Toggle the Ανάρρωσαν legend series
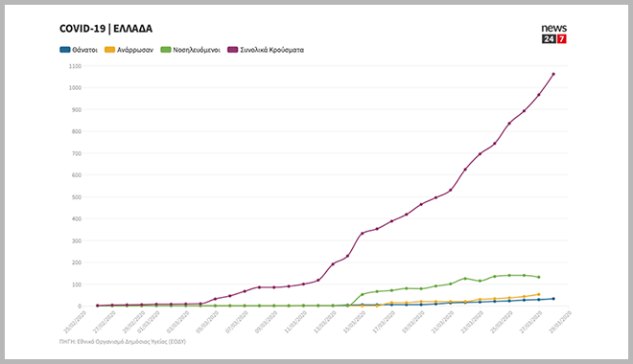633x364 pixels. (x=129, y=50)
